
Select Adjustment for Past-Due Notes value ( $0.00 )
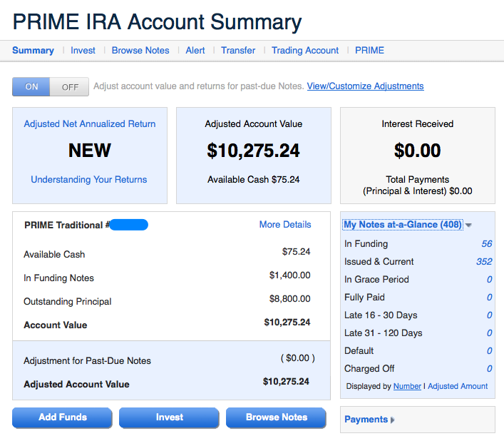point(298,358)
